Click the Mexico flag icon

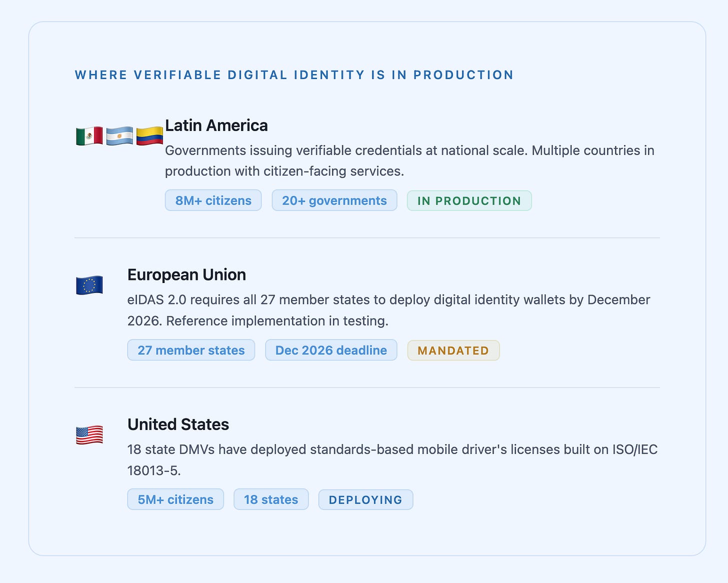tap(89, 136)
